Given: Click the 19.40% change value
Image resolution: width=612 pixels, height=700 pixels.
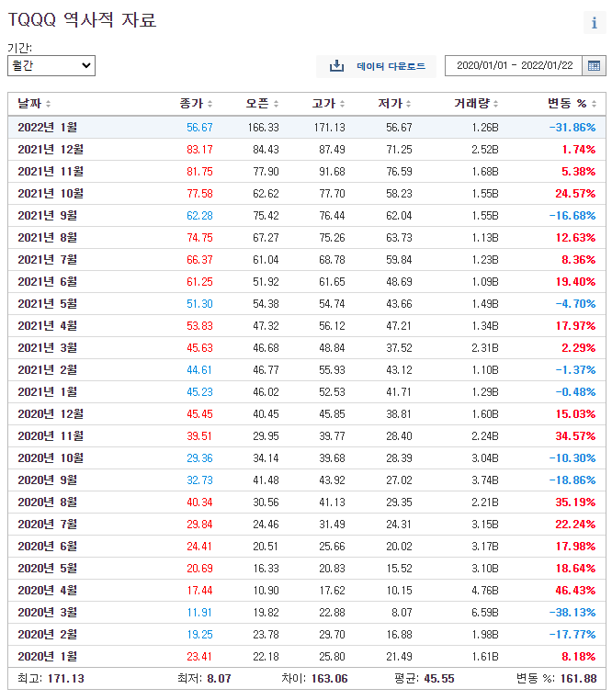Looking at the screenshot, I should point(575,282).
